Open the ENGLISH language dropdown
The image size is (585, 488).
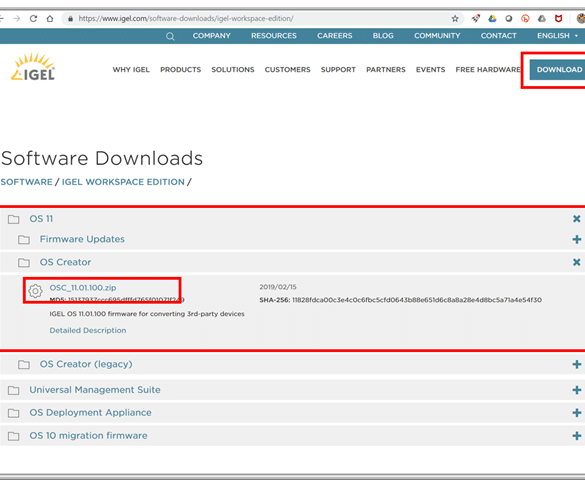click(x=557, y=36)
